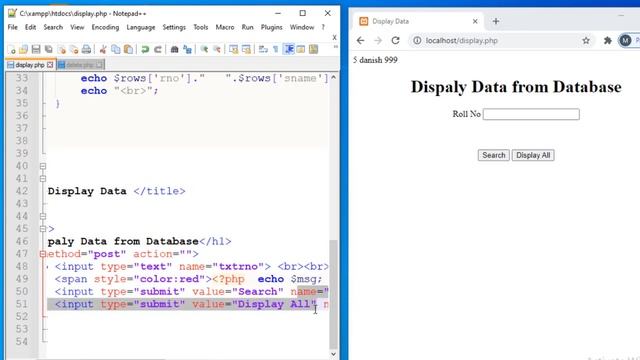640x360 pixels.
Task: Open the Window menu
Action: pyautogui.click(x=302, y=27)
